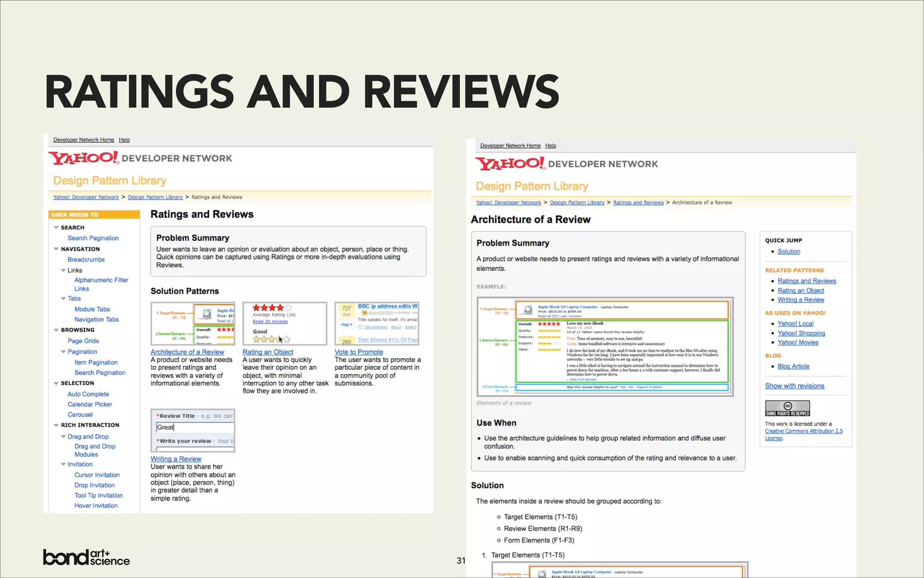The height and width of the screenshot is (578, 924).
Task: Collapse the Links subsection triangle
Action: [x=63, y=270]
